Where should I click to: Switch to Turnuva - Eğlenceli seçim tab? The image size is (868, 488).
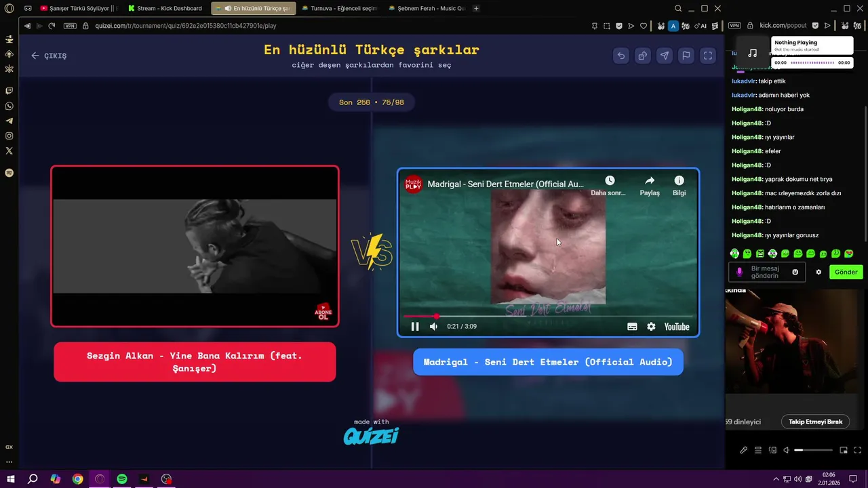click(x=339, y=8)
